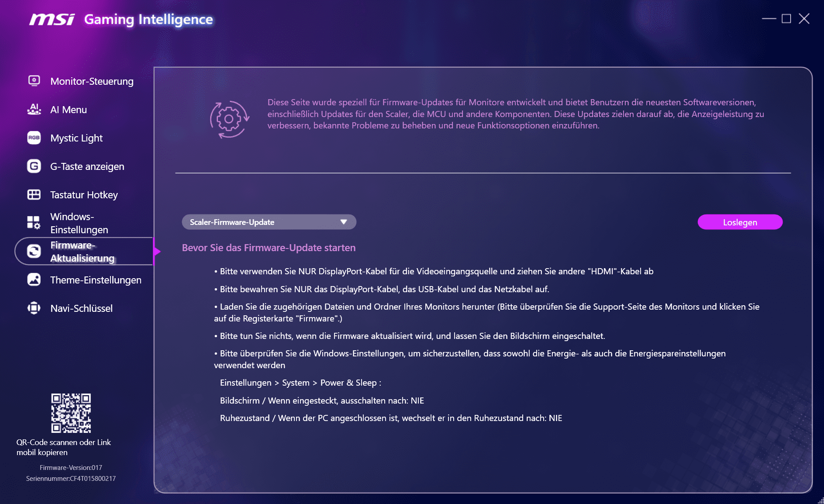The image size is (824, 504).
Task: Click the line mentioning USB-Kabel und Netzkabel
Action: [382, 289]
